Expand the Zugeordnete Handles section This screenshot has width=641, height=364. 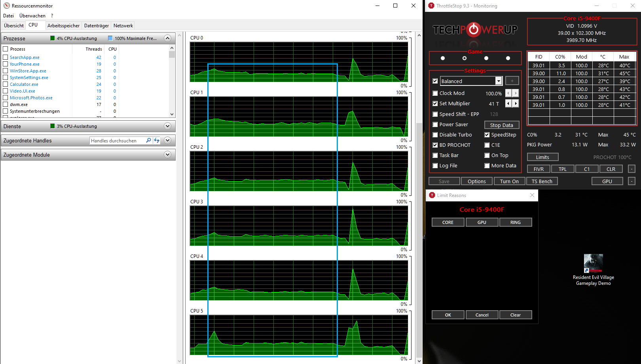[167, 140]
